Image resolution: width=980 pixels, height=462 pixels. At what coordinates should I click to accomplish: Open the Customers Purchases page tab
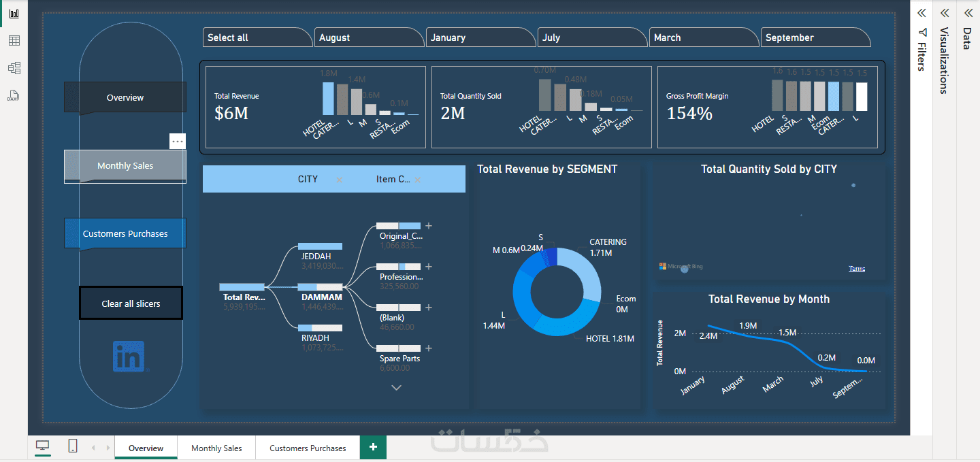click(x=308, y=448)
